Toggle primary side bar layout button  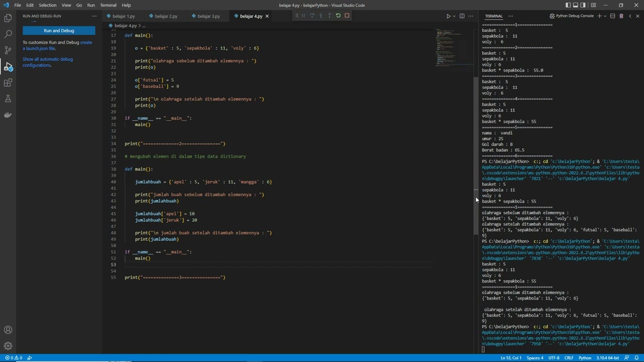pyautogui.click(x=568, y=5)
